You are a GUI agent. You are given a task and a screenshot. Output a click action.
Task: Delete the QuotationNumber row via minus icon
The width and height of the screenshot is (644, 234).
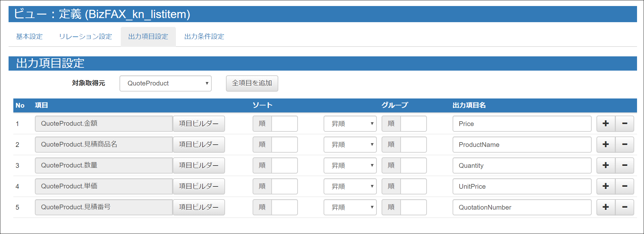[x=624, y=207]
